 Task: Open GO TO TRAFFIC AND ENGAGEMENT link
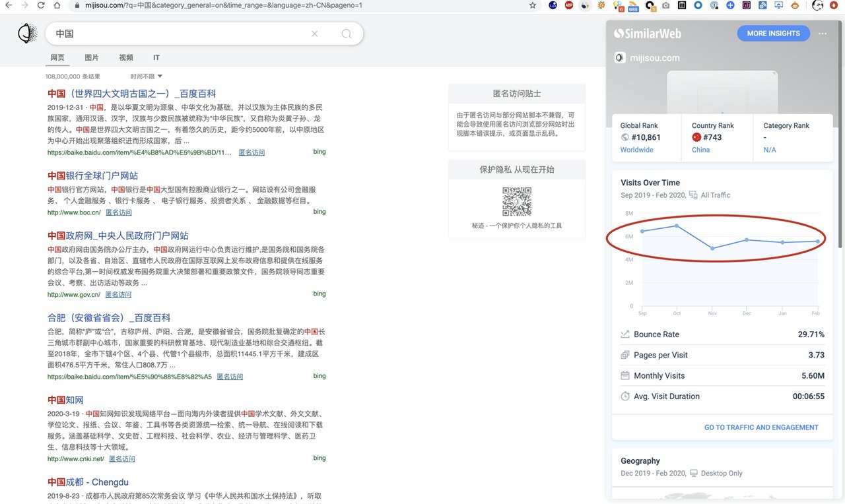(x=760, y=427)
